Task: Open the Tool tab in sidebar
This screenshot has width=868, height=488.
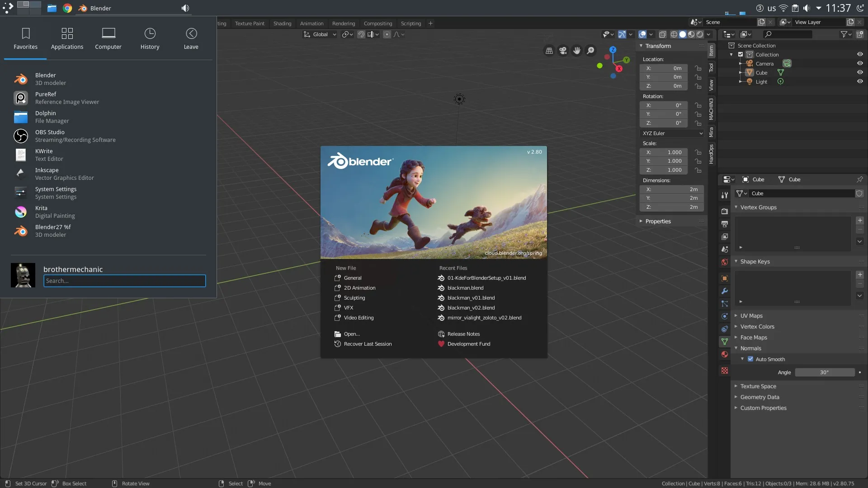Action: pos(711,67)
